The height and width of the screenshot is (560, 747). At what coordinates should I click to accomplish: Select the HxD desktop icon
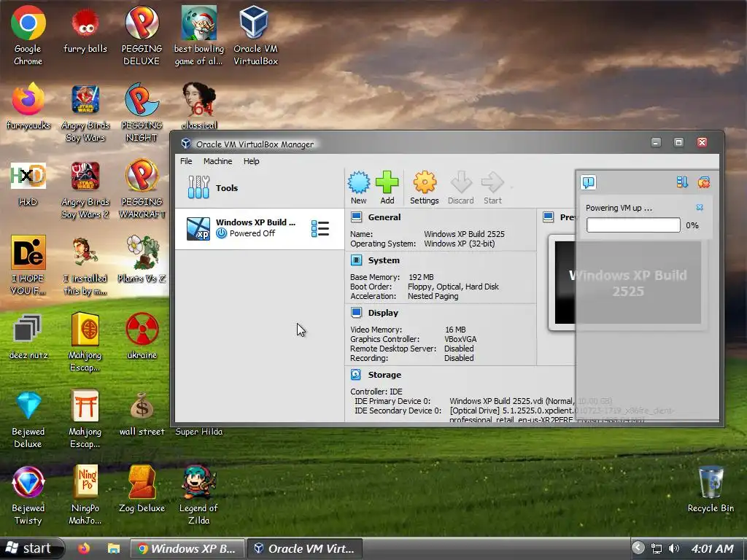[28, 184]
